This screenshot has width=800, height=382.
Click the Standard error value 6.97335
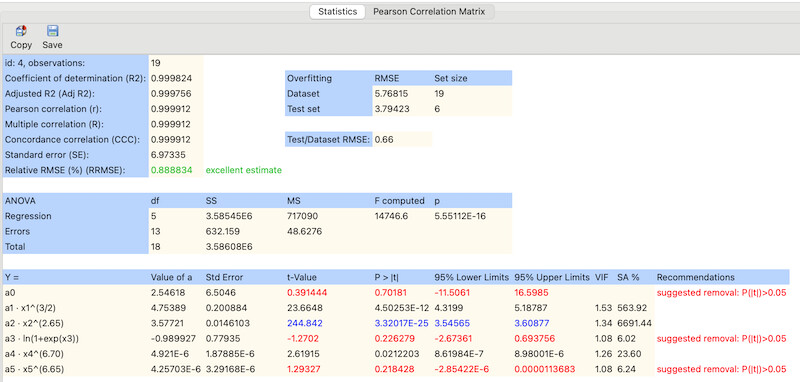[x=168, y=155]
